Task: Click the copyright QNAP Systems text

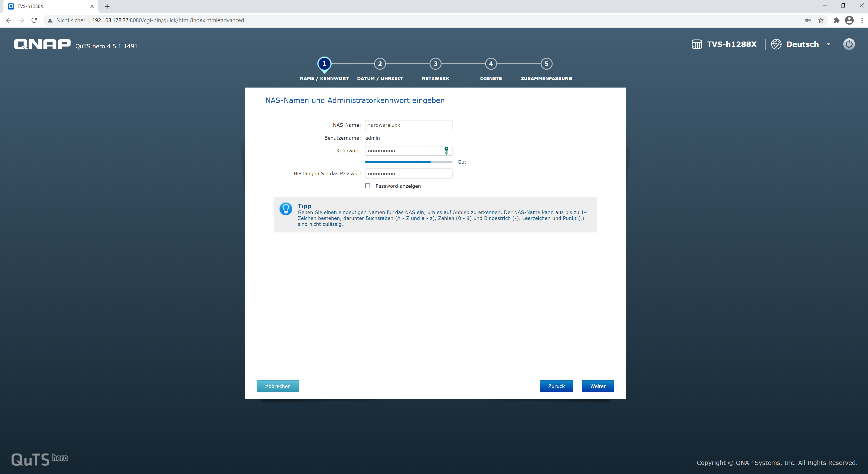Action: pyautogui.click(x=777, y=462)
